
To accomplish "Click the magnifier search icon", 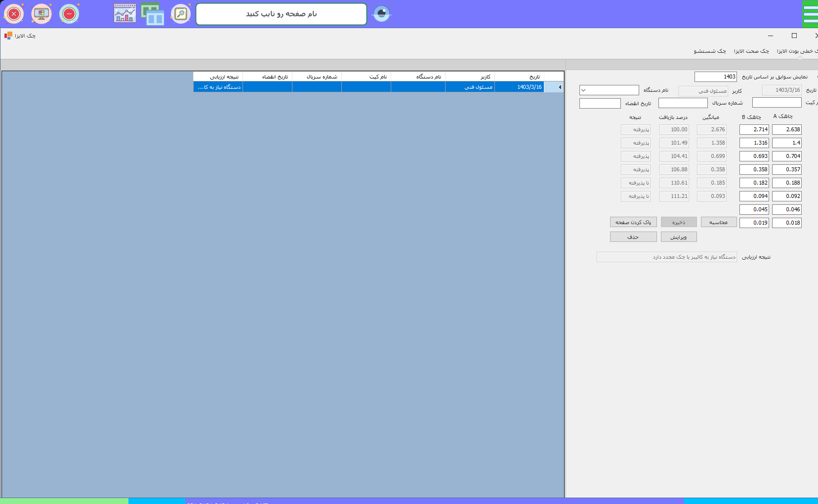I will [181, 14].
